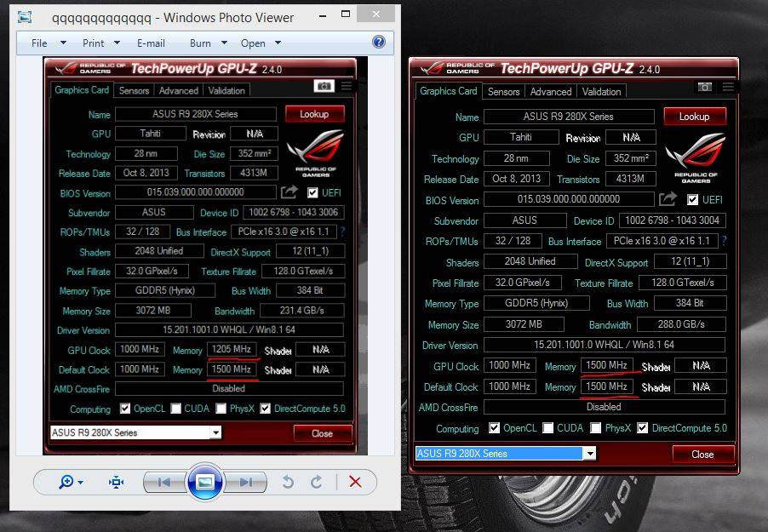
Task: Open the hamburger menu in the standalone GPU-Z window
Action: click(x=728, y=87)
